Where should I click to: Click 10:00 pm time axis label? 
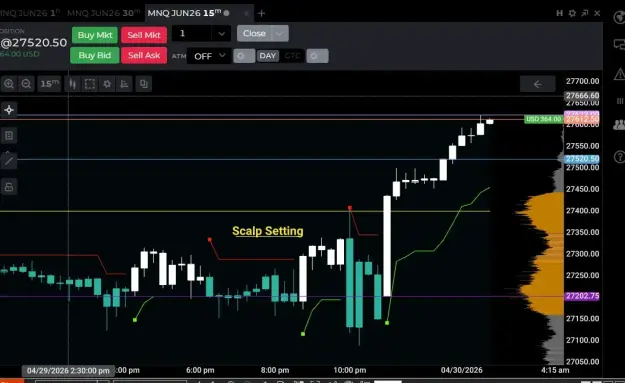pyautogui.click(x=350, y=370)
